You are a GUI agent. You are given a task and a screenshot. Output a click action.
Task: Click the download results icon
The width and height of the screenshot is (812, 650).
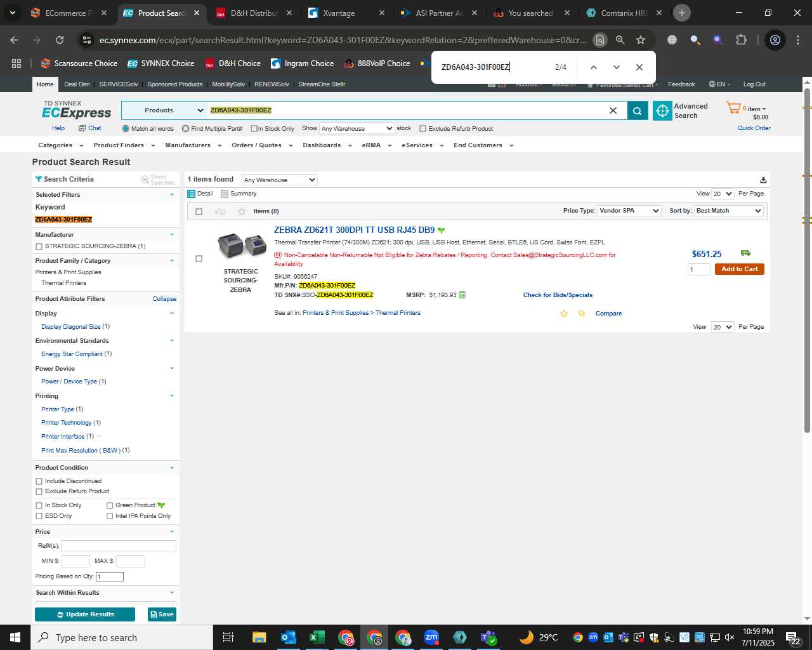click(763, 180)
